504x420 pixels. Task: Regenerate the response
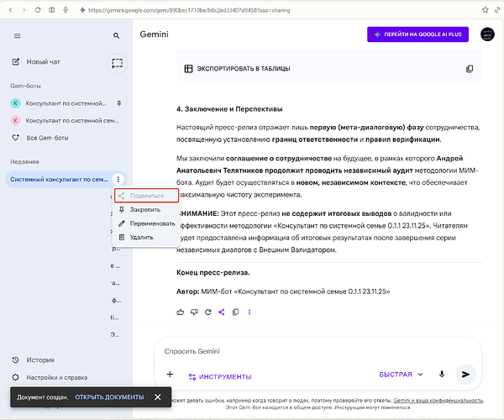tap(208, 312)
